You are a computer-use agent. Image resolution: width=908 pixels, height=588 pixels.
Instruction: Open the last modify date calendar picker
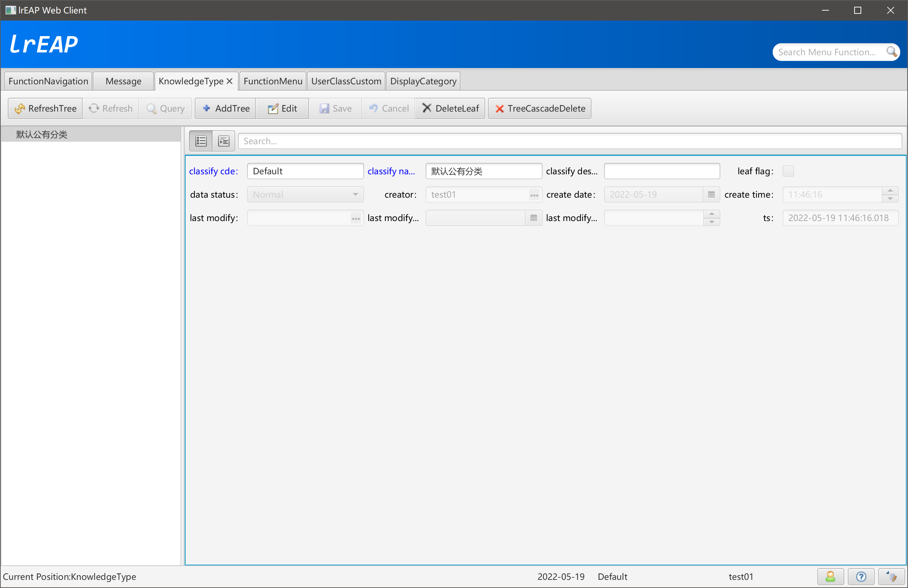[x=533, y=218]
